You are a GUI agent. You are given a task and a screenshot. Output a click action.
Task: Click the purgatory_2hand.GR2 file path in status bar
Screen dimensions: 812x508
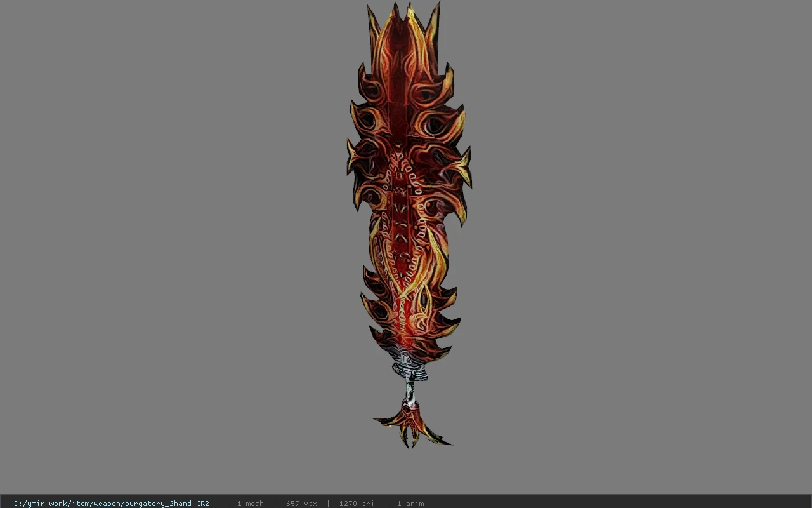pyautogui.click(x=112, y=504)
